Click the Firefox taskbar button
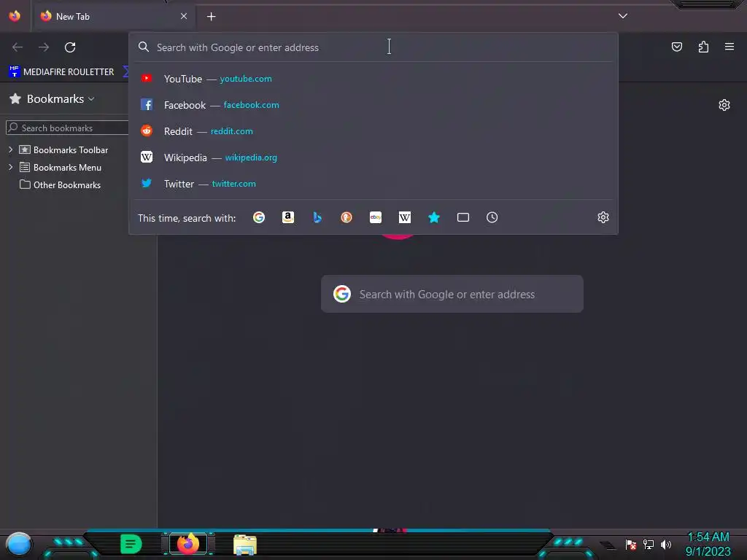The height and width of the screenshot is (560, 747). point(188,544)
